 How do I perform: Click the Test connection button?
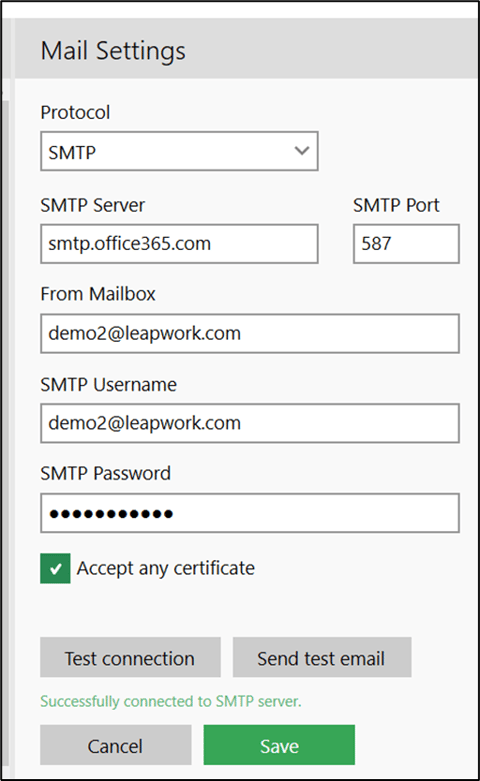click(x=130, y=657)
